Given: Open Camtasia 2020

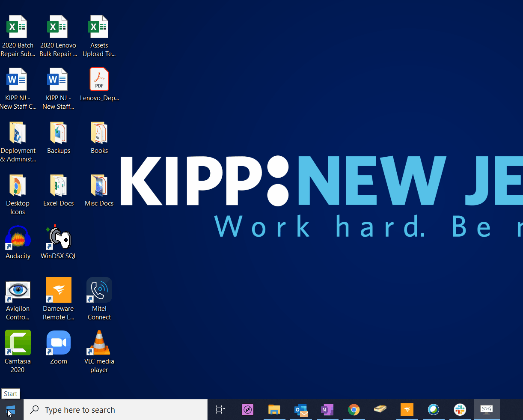Looking at the screenshot, I should [x=18, y=343].
